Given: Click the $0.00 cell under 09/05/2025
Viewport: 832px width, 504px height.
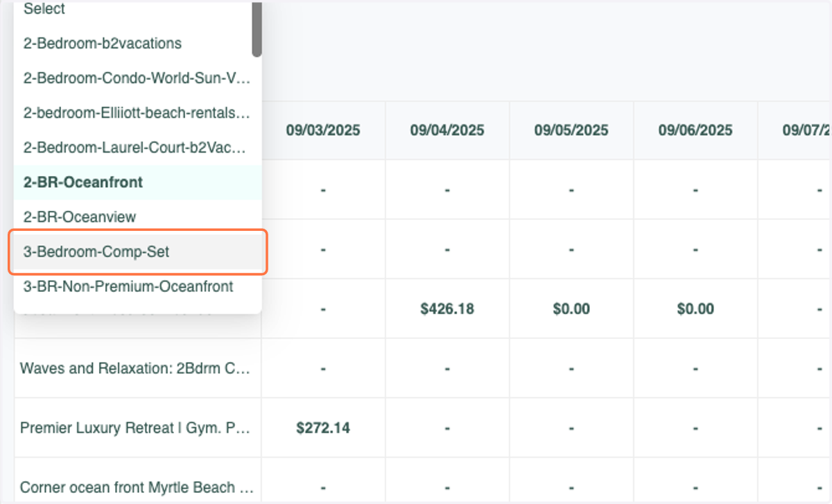Looking at the screenshot, I should click(x=571, y=309).
